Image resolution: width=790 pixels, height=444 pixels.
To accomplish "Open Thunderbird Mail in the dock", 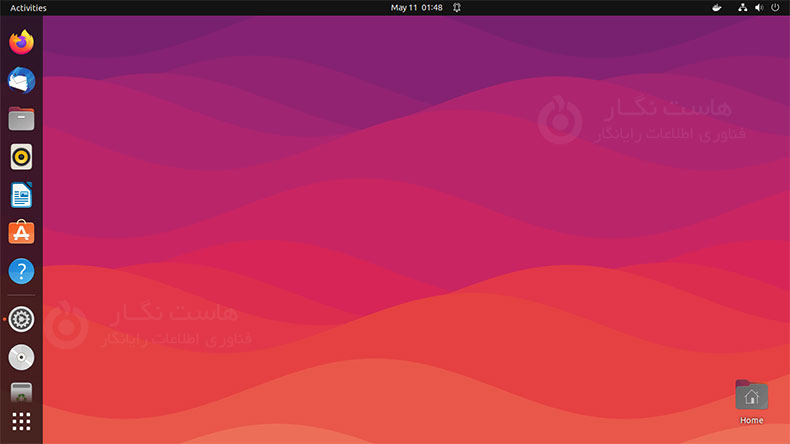I will point(21,80).
